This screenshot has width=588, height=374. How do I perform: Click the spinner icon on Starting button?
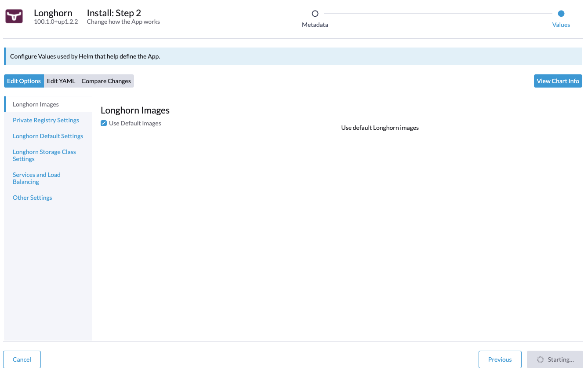point(540,359)
